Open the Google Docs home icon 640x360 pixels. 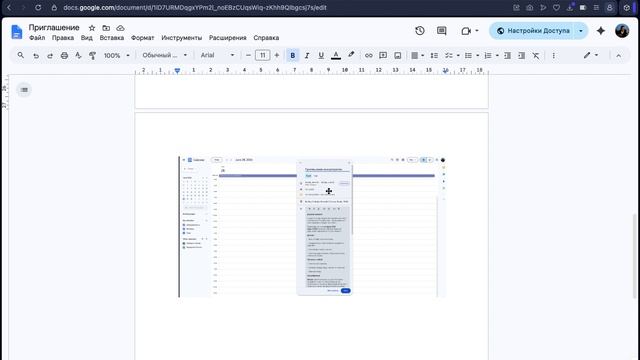(x=17, y=32)
